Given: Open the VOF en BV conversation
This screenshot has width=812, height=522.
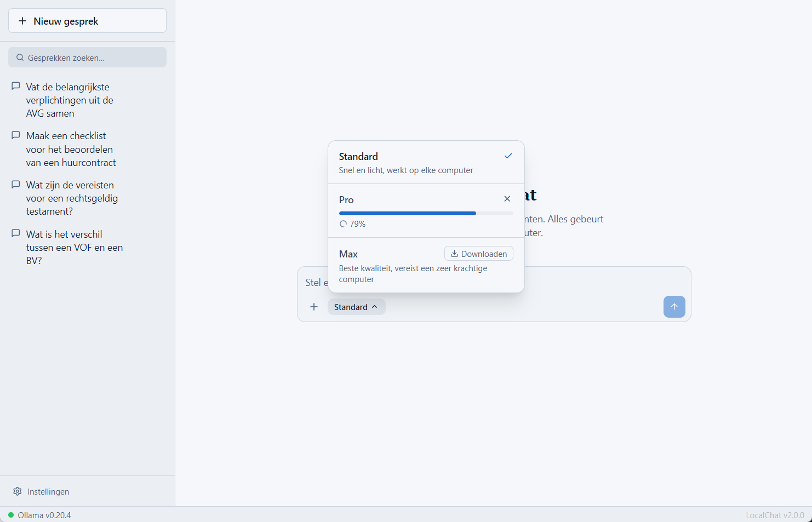Looking at the screenshot, I should [x=74, y=248].
